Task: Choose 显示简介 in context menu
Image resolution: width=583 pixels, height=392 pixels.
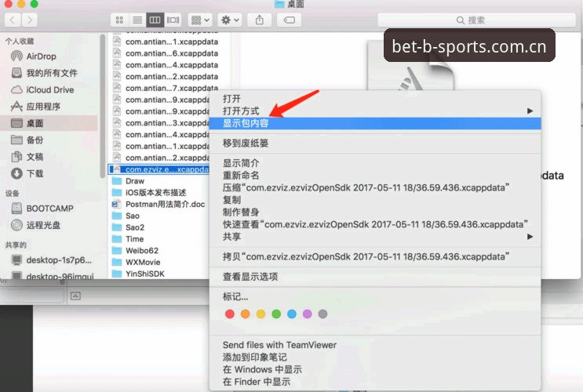Action: 375,163
